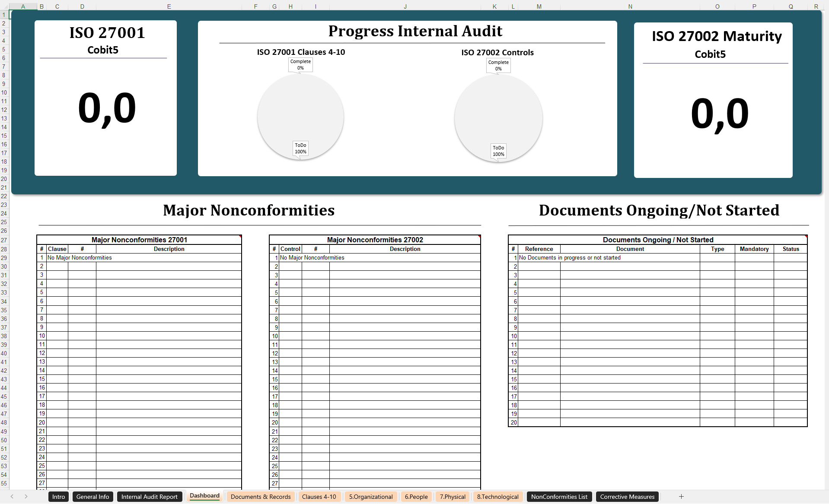Click the No Major Nonconformities cell
The image size is (829, 504).
(79, 257)
